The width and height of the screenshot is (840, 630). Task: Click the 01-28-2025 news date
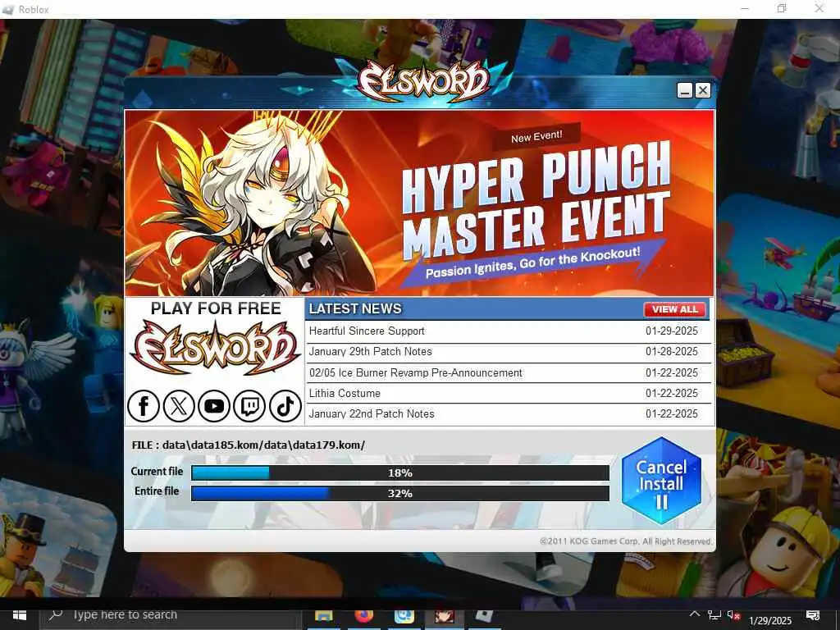tap(671, 352)
